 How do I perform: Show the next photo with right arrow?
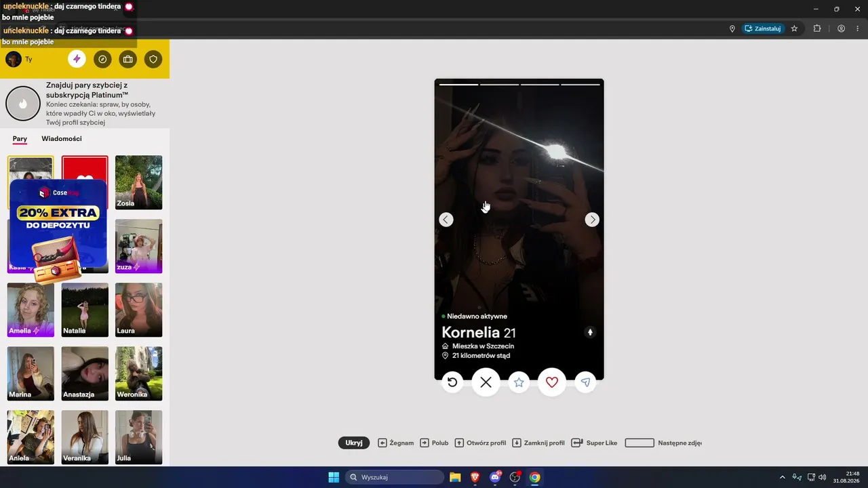point(593,220)
